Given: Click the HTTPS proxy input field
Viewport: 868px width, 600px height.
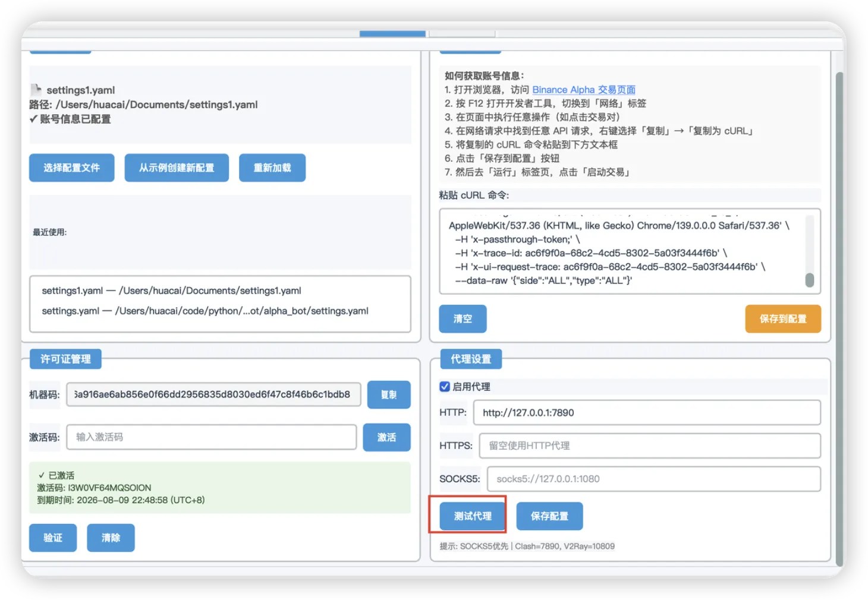Looking at the screenshot, I should click(649, 446).
